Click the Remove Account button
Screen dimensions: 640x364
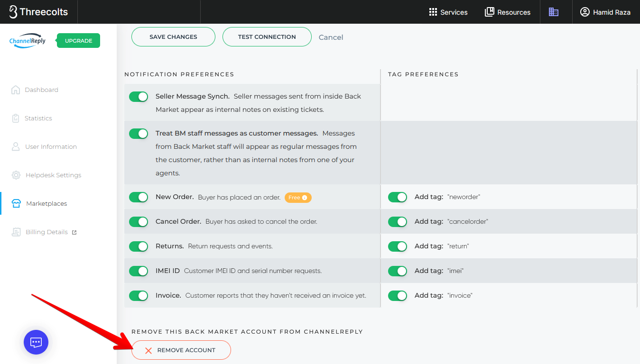181,350
